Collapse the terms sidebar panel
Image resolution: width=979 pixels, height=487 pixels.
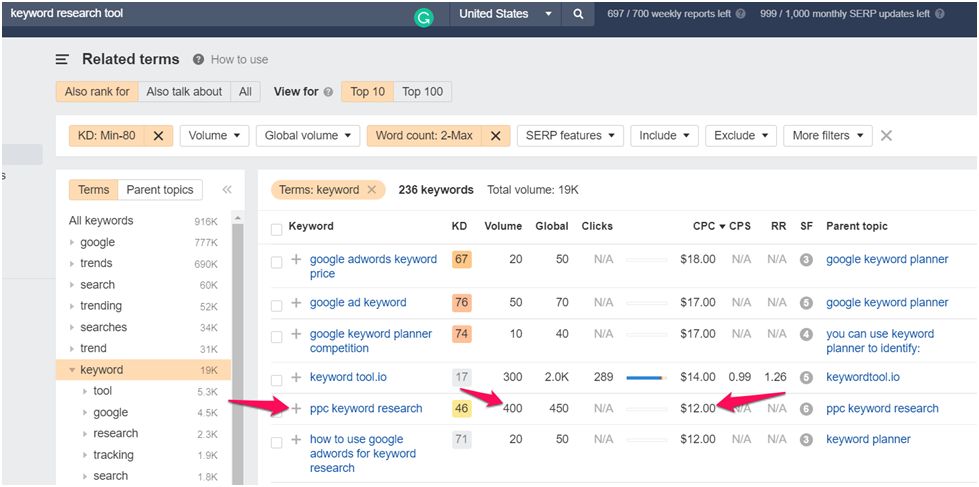pyautogui.click(x=227, y=190)
